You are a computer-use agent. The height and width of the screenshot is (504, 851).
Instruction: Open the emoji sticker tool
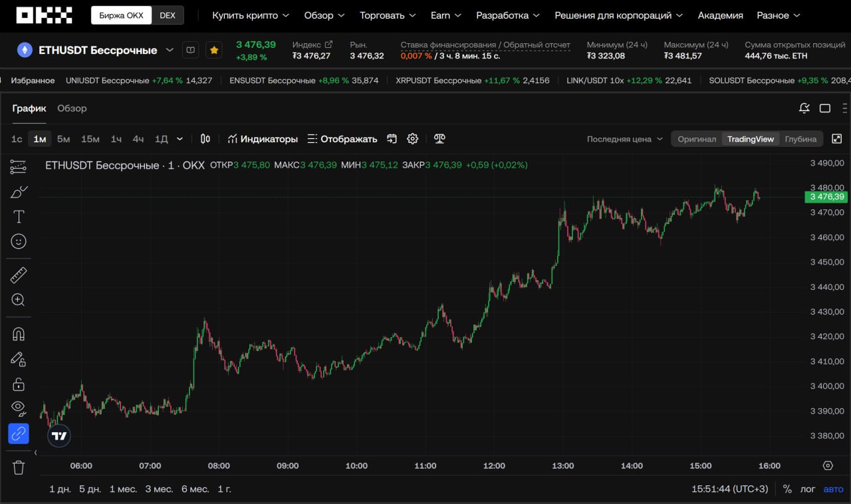(19, 241)
